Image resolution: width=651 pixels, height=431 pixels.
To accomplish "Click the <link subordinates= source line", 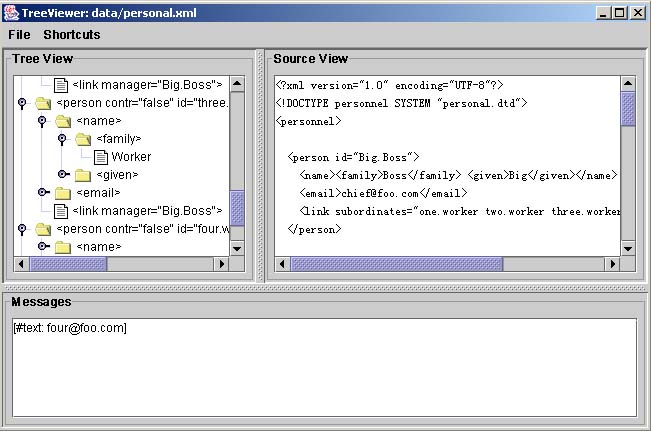I will coord(460,211).
